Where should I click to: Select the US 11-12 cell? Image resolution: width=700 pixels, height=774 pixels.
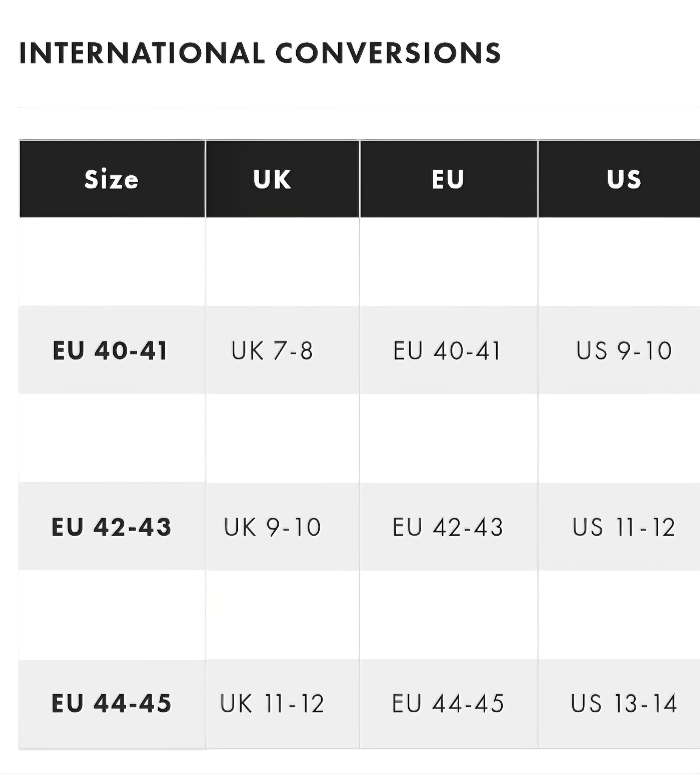624,527
